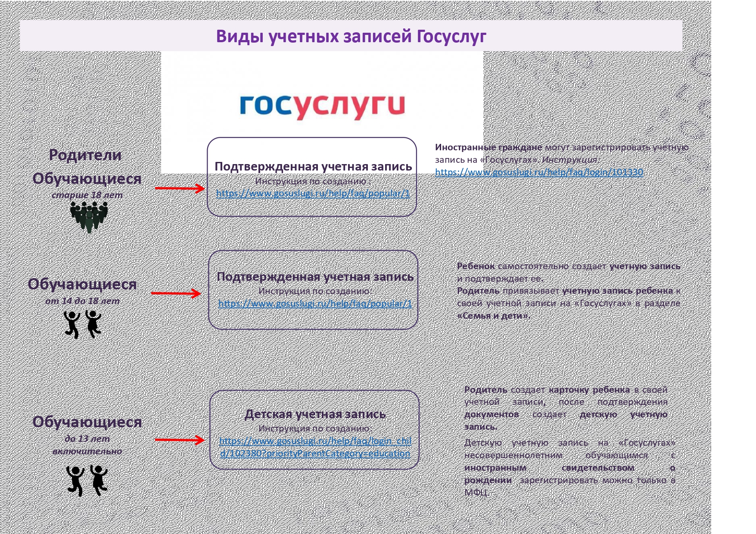Screen dimensions: 756x534
Task: Click the Детская учетная запись heading
Action: tap(315, 414)
